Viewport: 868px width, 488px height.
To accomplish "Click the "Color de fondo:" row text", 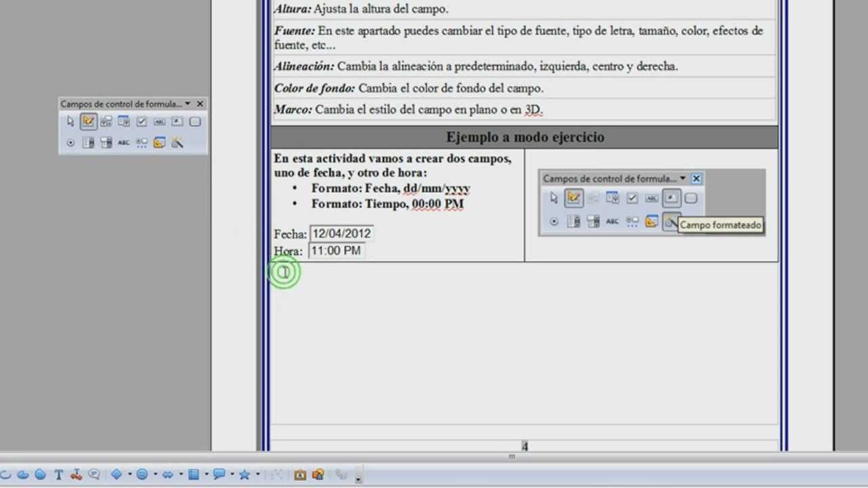I will coord(409,88).
